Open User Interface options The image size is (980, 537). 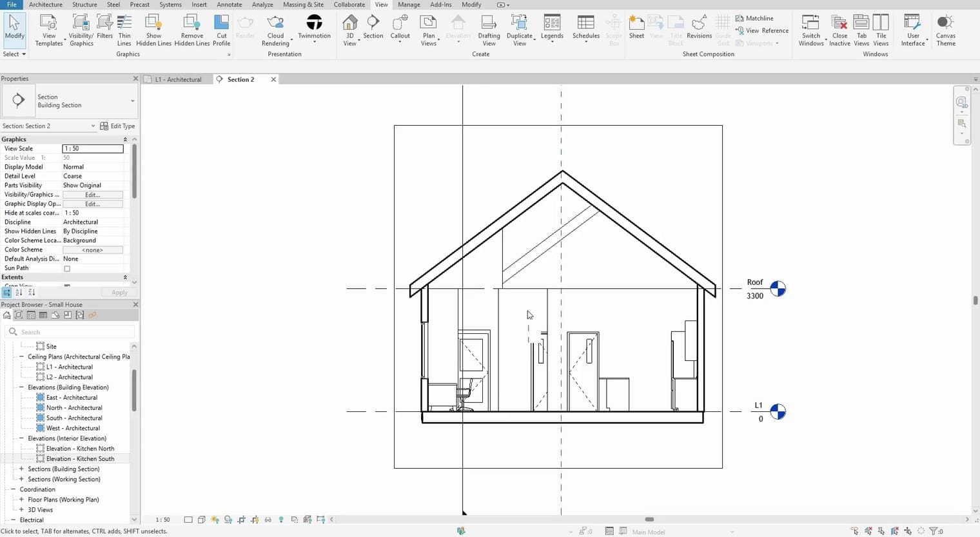(913, 30)
